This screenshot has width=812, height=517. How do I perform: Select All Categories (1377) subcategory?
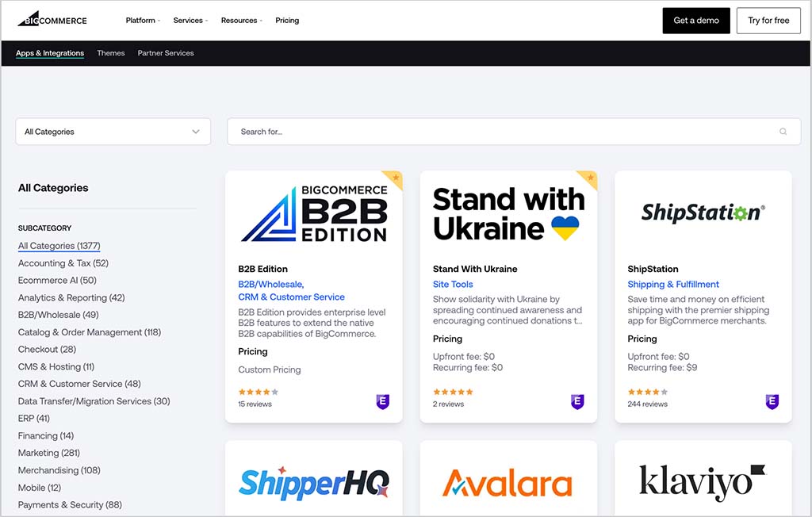tap(59, 246)
